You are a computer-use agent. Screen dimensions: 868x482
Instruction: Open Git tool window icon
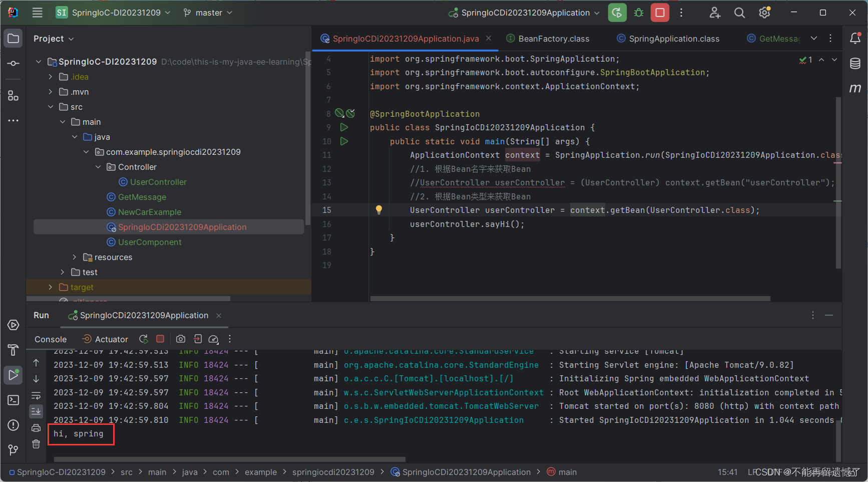[13, 450]
